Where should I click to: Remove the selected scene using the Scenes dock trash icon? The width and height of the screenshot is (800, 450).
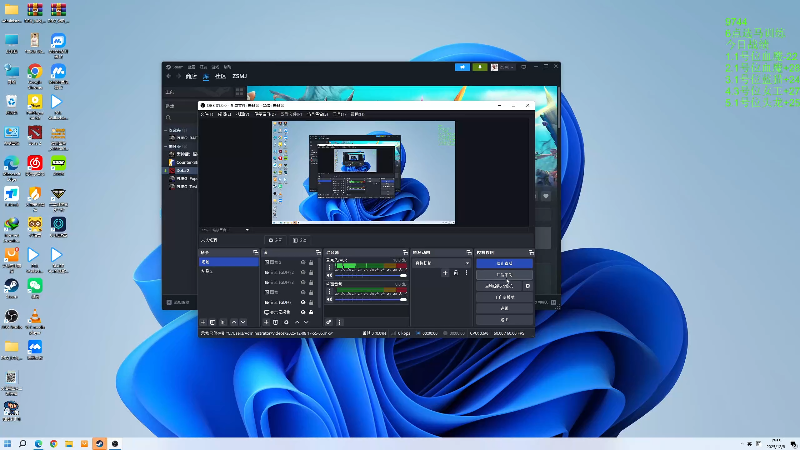213,322
